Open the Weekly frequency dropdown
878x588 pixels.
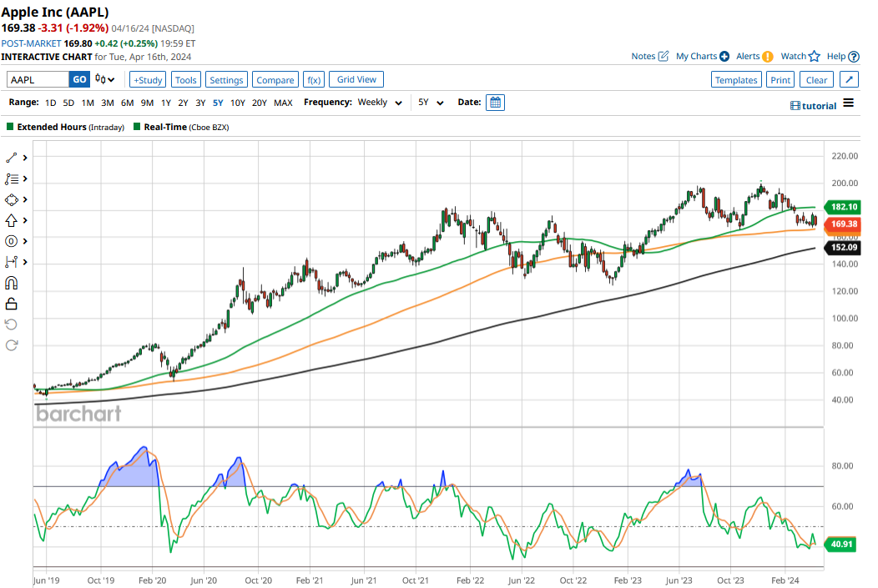click(379, 103)
